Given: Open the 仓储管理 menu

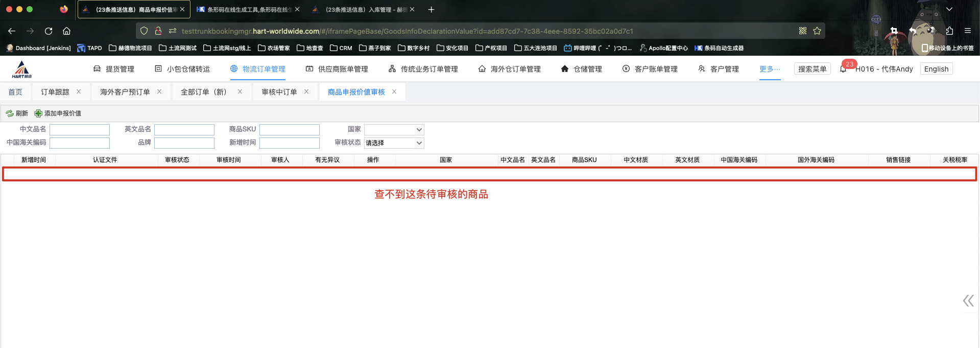Looking at the screenshot, I should pos(581,69).
